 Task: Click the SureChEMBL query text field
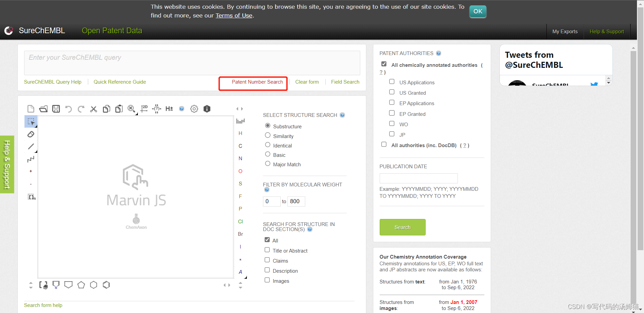pos(192,63)
